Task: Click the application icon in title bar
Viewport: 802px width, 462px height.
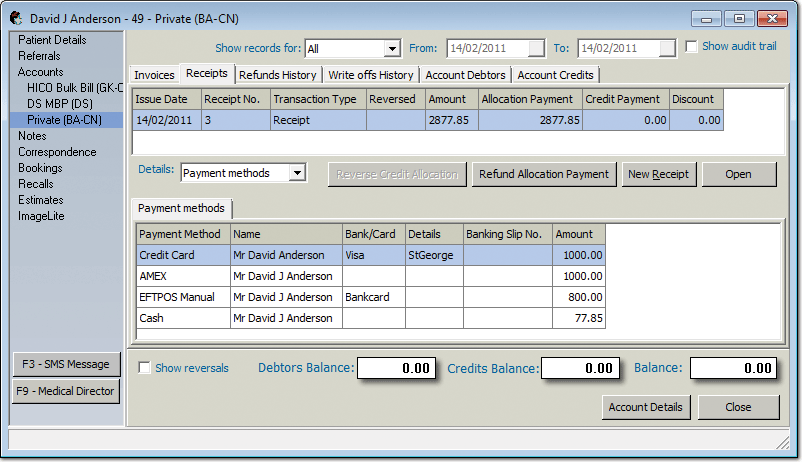Action: pos(15,18)
